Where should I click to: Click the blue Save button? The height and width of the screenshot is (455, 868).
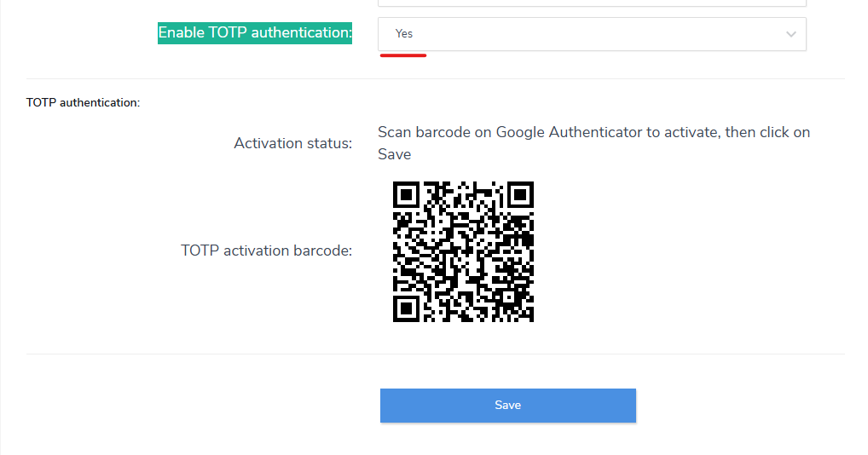coord(507,406)
